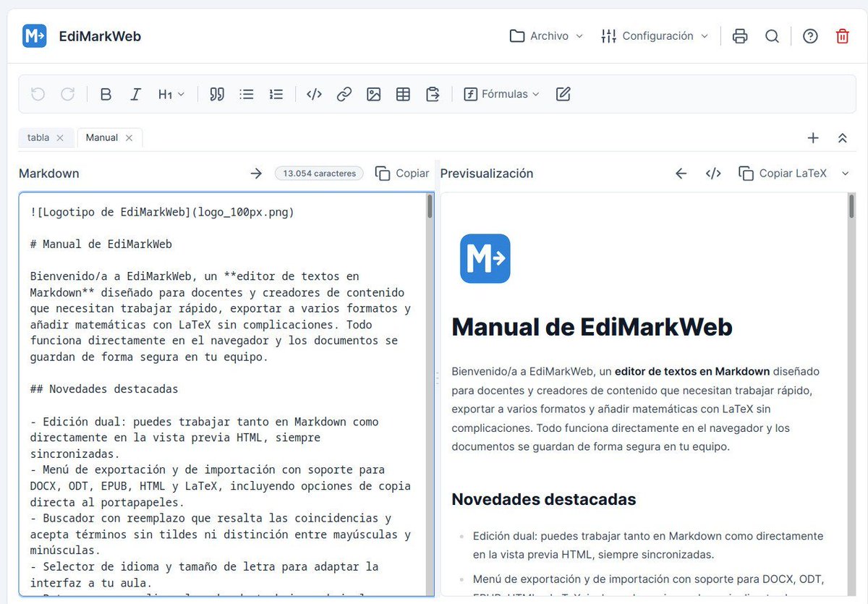The height and width of the screenshot is (604, 868).
Task: Click the '# Manual de EdiMarkWeb' editor line
Action: click(101, 244)
